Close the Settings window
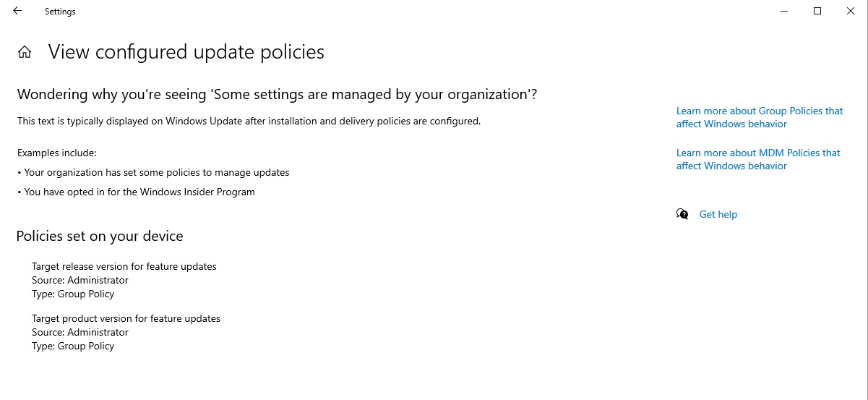Image resolution: width=868 pixels, height=400 pixels. point(851,11)
